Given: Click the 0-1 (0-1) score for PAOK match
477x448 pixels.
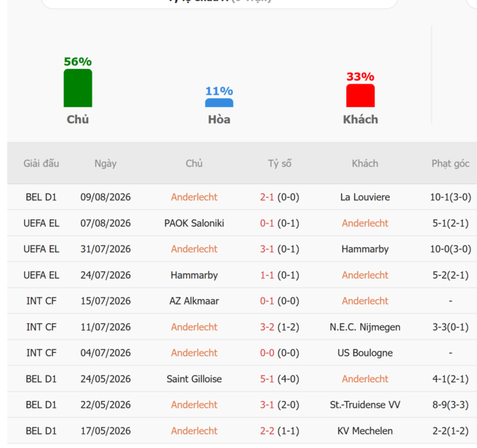Looking at the screenshot, I should (280, 223).
